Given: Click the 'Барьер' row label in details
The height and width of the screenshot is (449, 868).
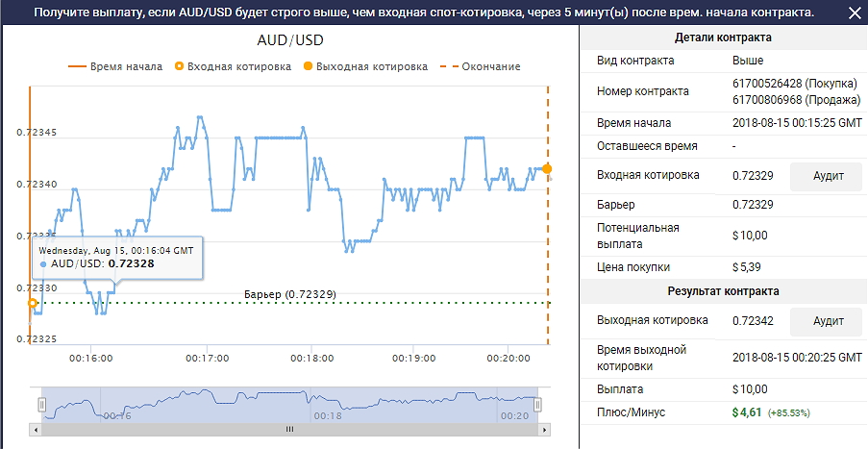Looking at the screenshot, I should [615, 205].
